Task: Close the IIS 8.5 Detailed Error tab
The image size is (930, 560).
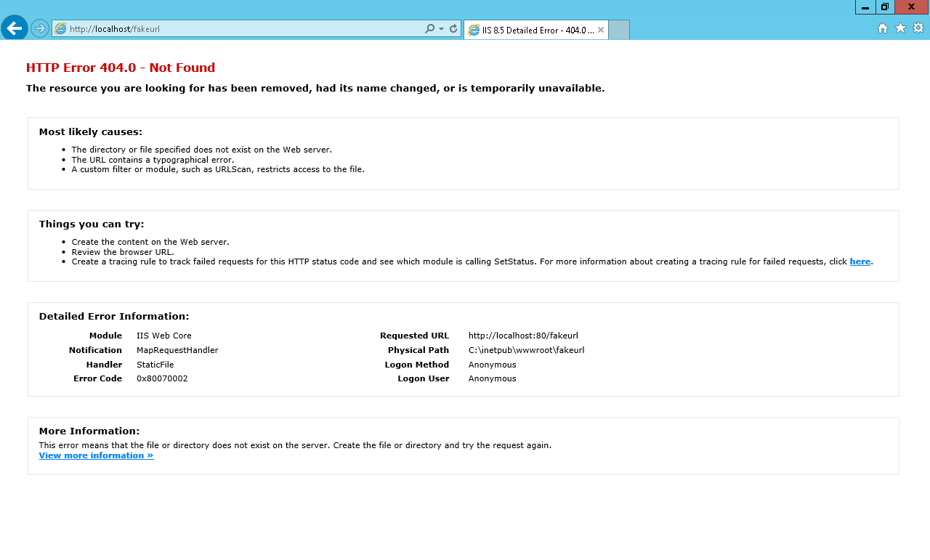Action: pos(601,30)
